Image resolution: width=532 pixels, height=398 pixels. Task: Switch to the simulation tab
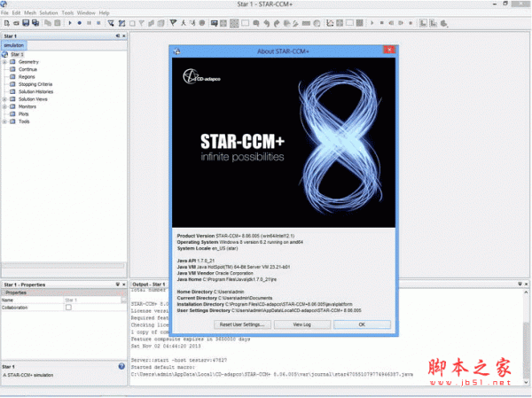(x=14, y=45)
